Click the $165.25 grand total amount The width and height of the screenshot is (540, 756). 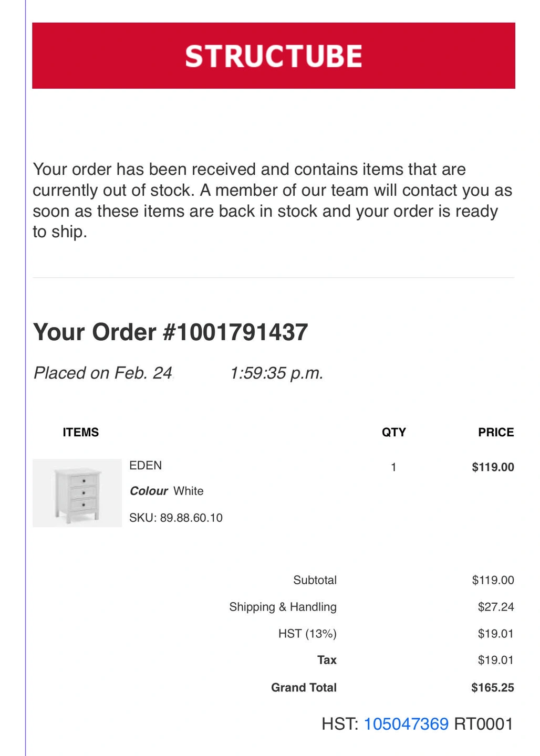[493, 688]
